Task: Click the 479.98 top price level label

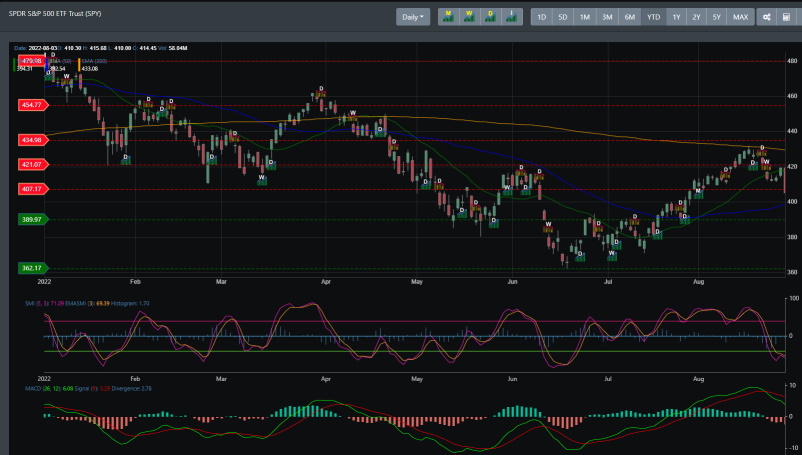Action: click(x=32, y=61)
